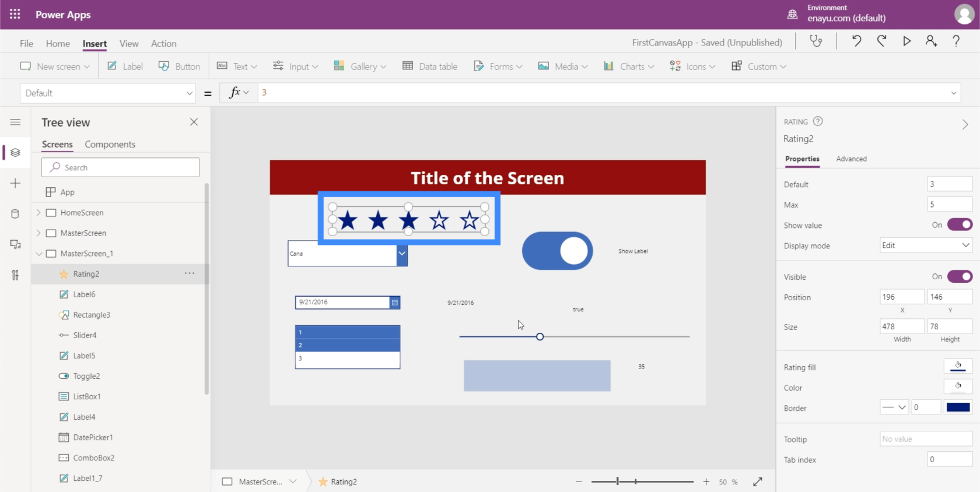The image size is (980, 492).
Task: Open Help question mark icon
Action: pos(956,41)
